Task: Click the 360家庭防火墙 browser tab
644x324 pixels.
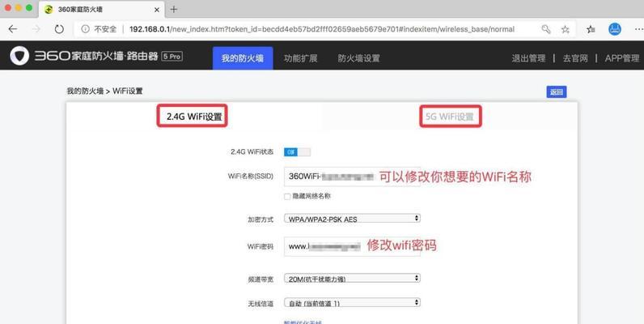Action: click(101, 10)
